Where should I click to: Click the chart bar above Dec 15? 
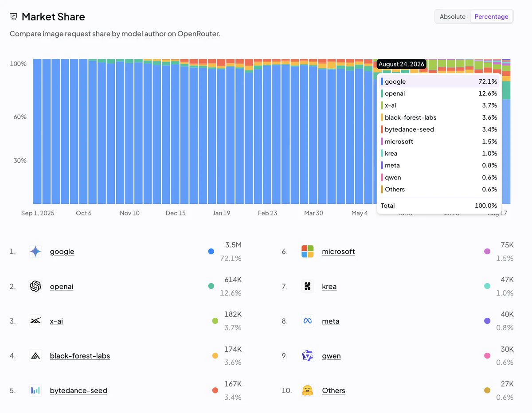(175, 131)
